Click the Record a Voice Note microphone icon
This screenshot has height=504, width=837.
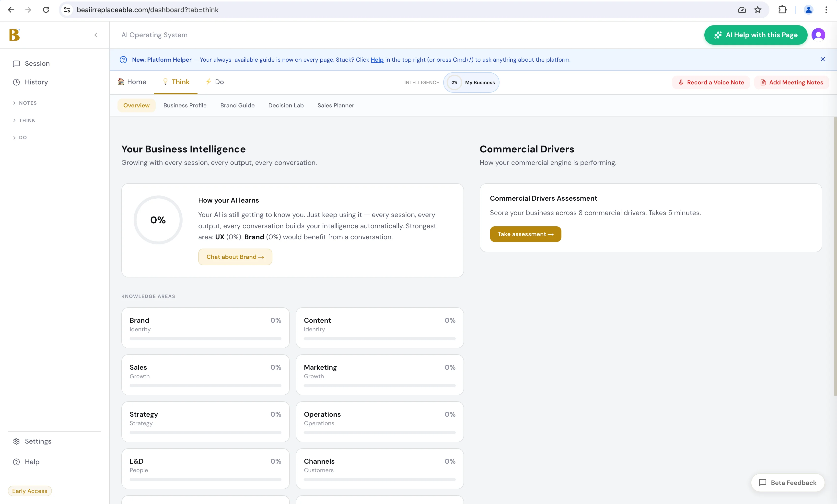[681, 82]
